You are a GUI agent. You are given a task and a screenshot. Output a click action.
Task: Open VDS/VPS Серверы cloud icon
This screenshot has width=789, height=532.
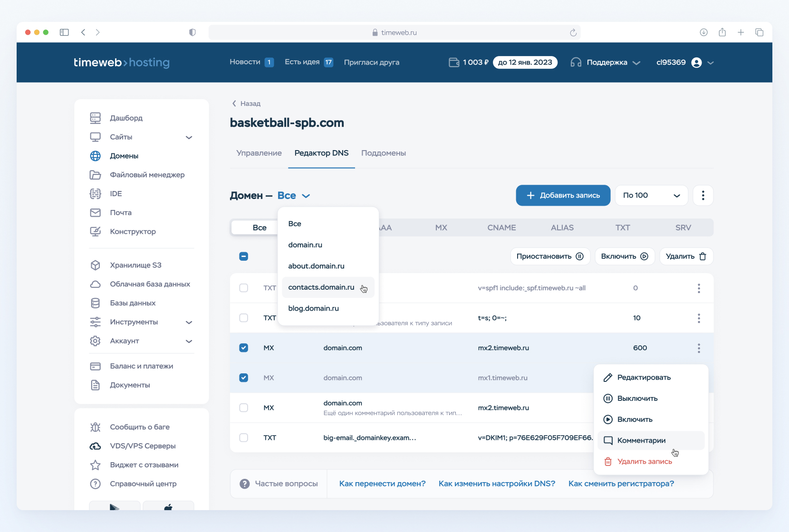click(x=96, y=446)
